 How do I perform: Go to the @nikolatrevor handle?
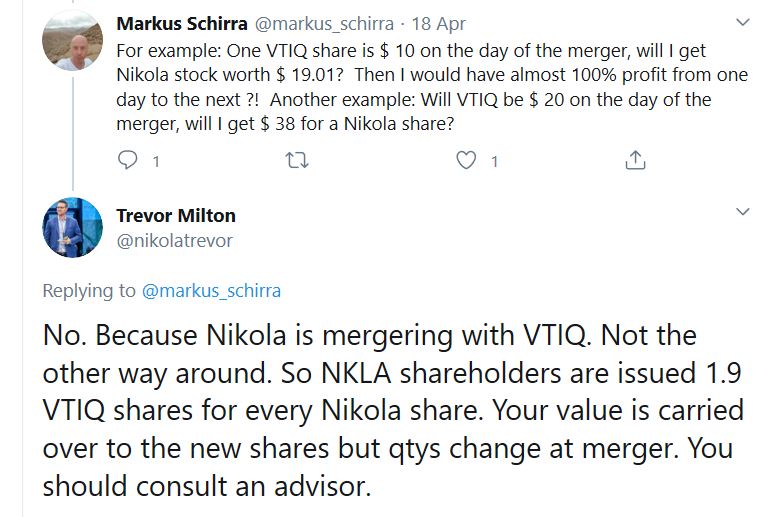[x=175, y=240]
